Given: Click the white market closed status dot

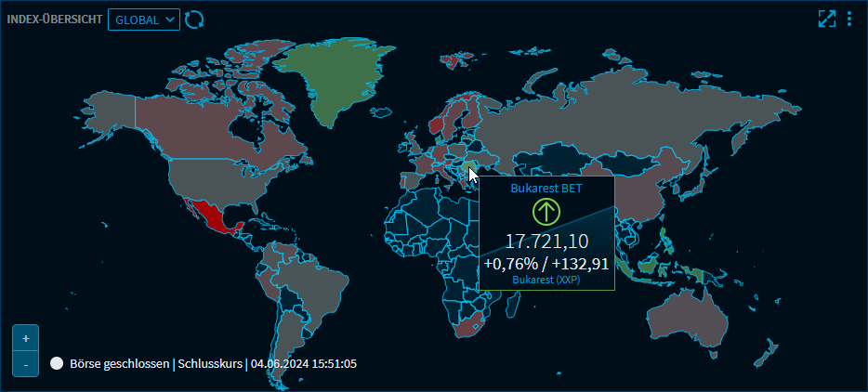Looking at the screenshot, I should tap(57, 364).
